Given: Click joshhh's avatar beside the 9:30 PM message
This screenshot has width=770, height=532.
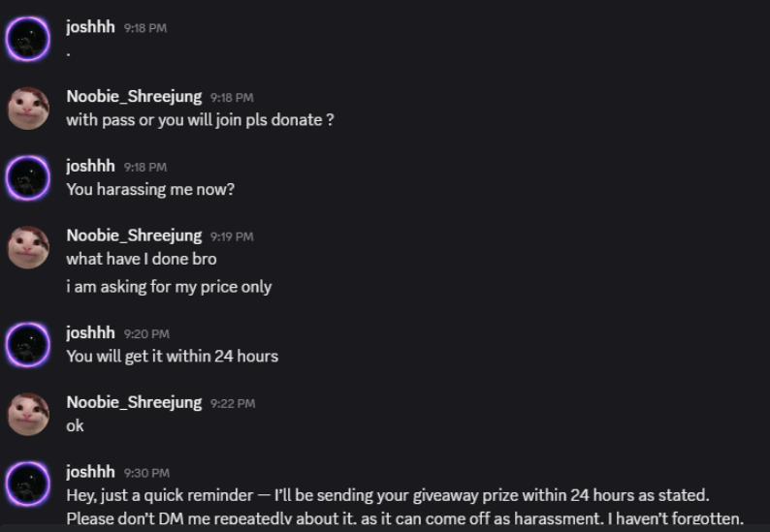Looking at the screenshot, I should click(27, 484).
